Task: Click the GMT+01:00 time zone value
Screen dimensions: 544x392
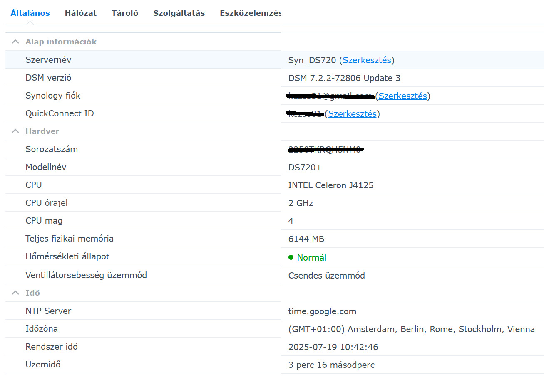Action: (411, 329)
